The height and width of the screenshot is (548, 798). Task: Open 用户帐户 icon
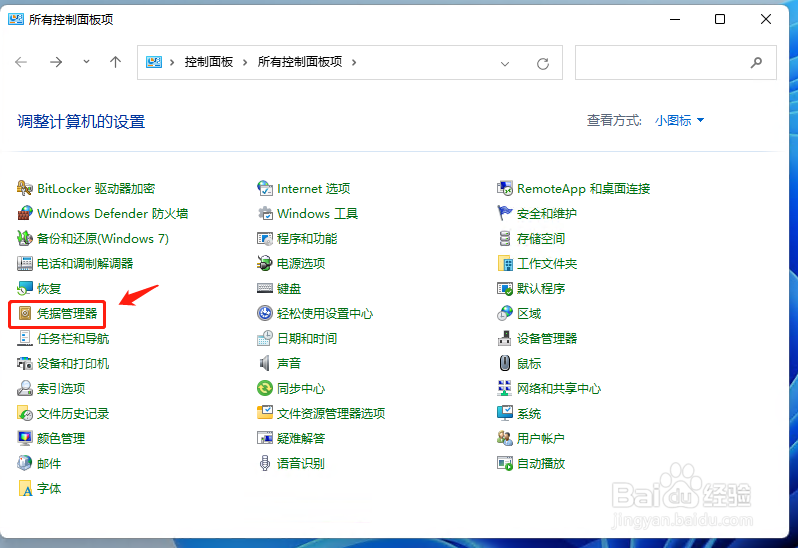[x=505, y=438]
